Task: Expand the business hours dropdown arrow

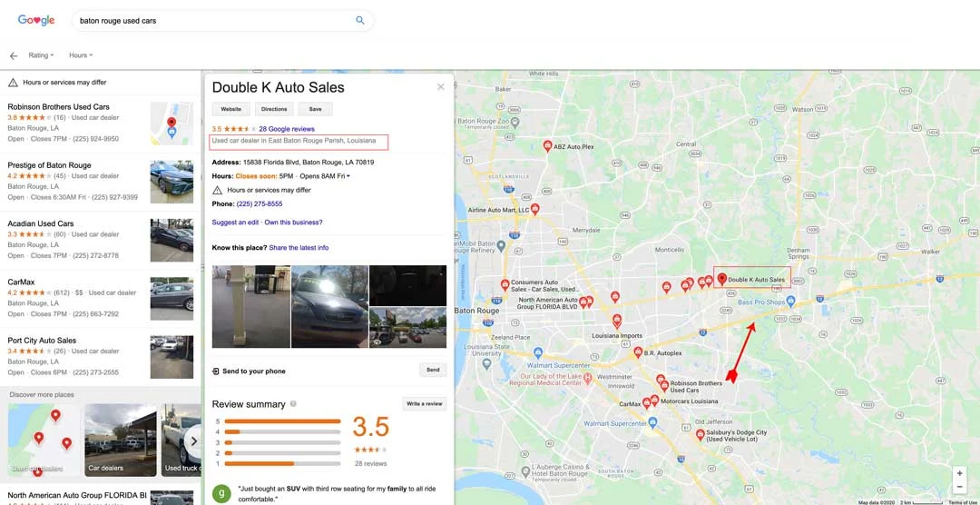Action: pyautogui.click(x=348, y=176)
